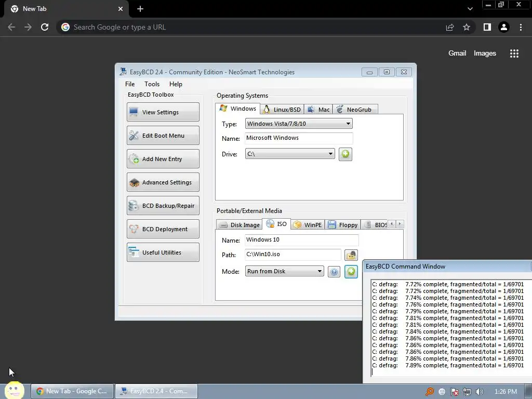Click EasyBCD title bar application icon
The image size is (532, 399).
[123, 72]
